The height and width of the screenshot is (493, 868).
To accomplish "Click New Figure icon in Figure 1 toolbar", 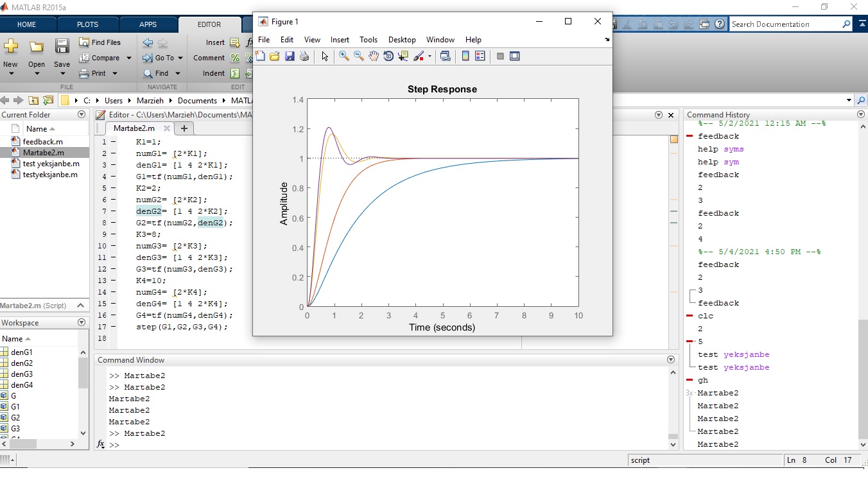I will [260, 56].
